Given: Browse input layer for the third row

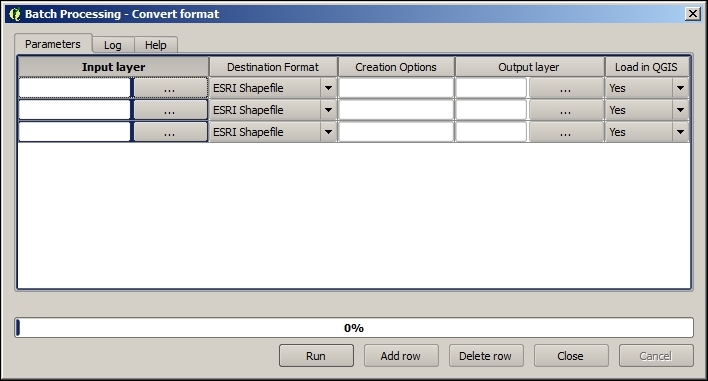Looking at the screenshot, I should [170, 132].
